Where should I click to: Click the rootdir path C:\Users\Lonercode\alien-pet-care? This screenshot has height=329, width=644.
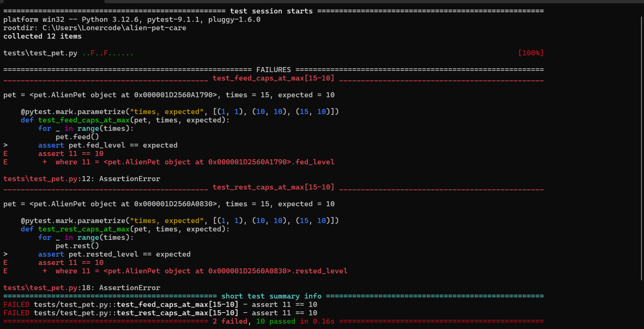(x=114, y=28)
